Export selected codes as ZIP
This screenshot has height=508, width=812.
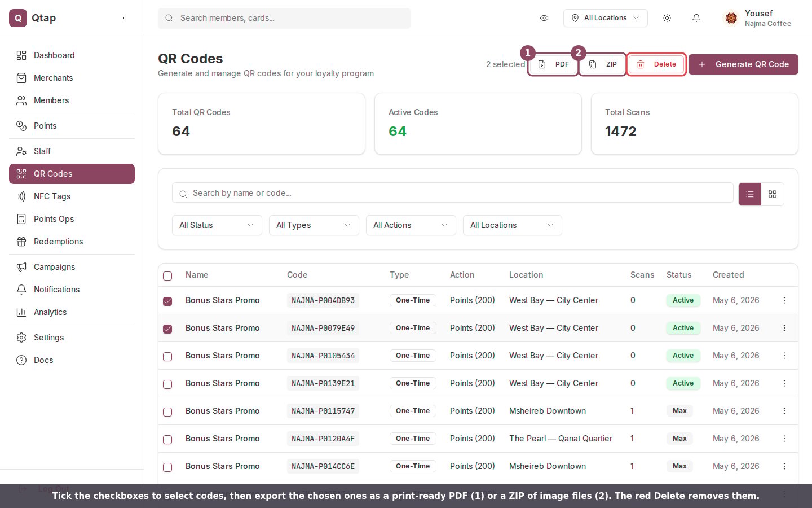tap(603, 64)
